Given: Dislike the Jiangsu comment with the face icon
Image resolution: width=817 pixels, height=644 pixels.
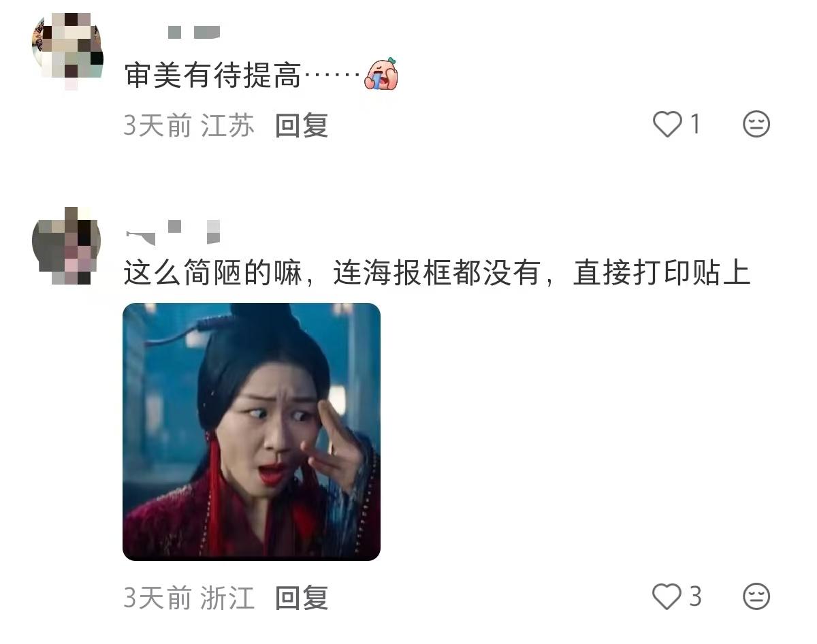Looking at the screenshot, I should pyautogui.click(x=756, y=125).
